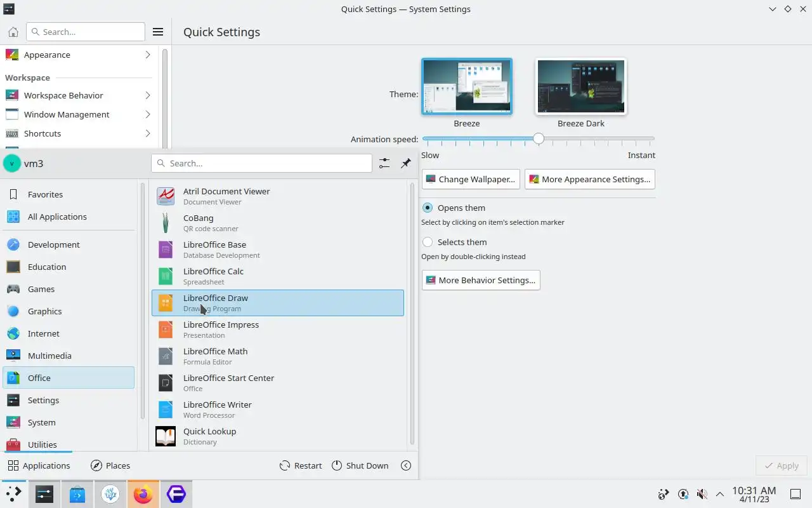Viewport: 812px width, 508px height.
Task: Open the System Settings hamburger menu
Action: (158, 32)
